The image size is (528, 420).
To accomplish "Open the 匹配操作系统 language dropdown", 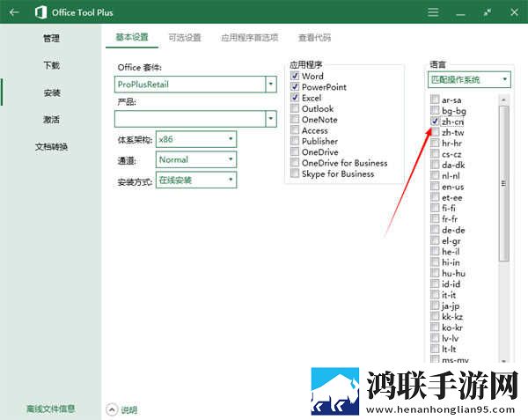I will pos(469,79).
